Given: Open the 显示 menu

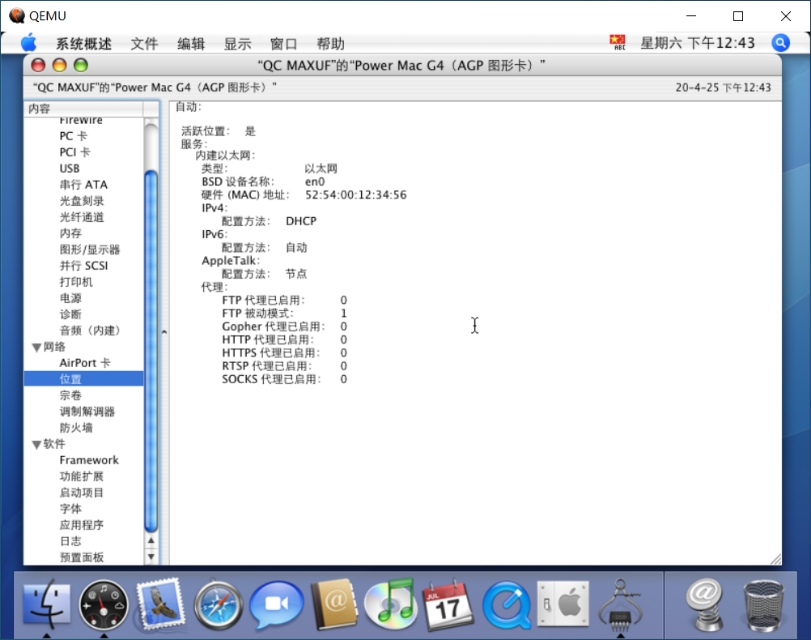Looking at the screenshot, I should (x=238, y=43).
